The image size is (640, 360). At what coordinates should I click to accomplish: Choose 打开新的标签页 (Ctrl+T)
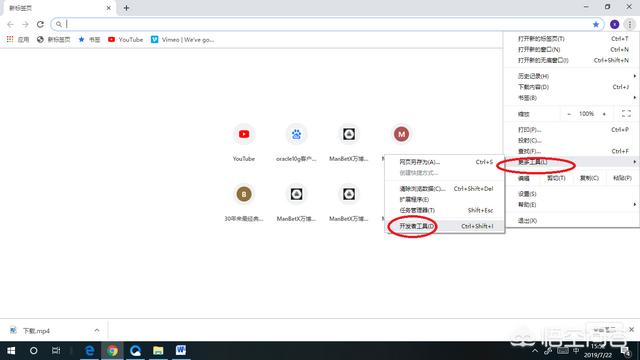[571, 39]
